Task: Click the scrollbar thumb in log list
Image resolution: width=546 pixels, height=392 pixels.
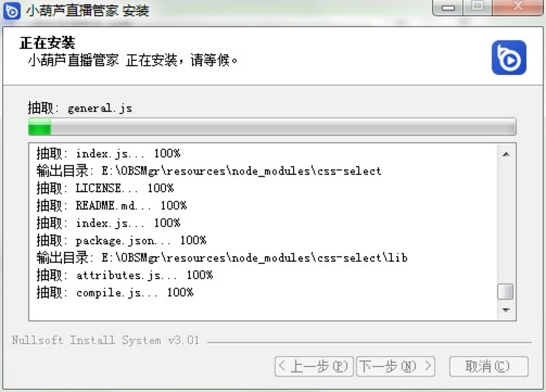Action: (506, 292)
